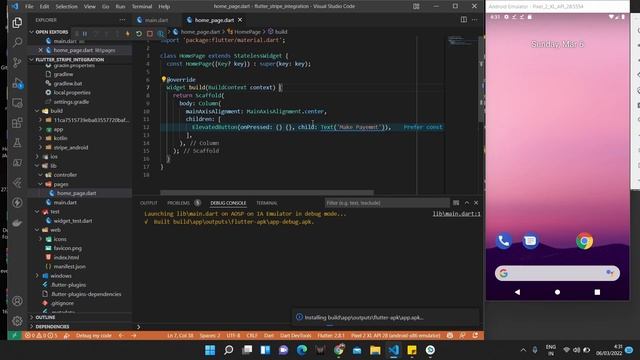Open widget_test.dart in the file tree

73,221
